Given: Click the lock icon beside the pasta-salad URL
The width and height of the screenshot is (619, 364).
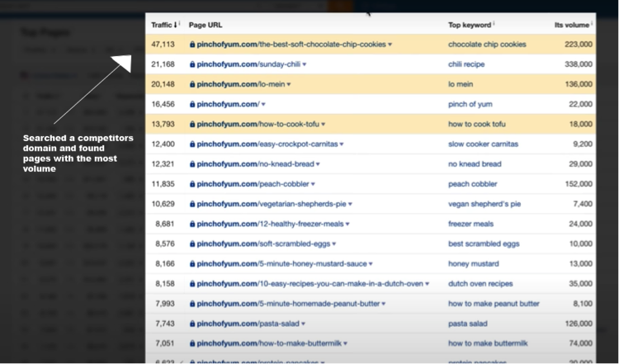Looking at the screenshot, I should click(x=192, y=323).
